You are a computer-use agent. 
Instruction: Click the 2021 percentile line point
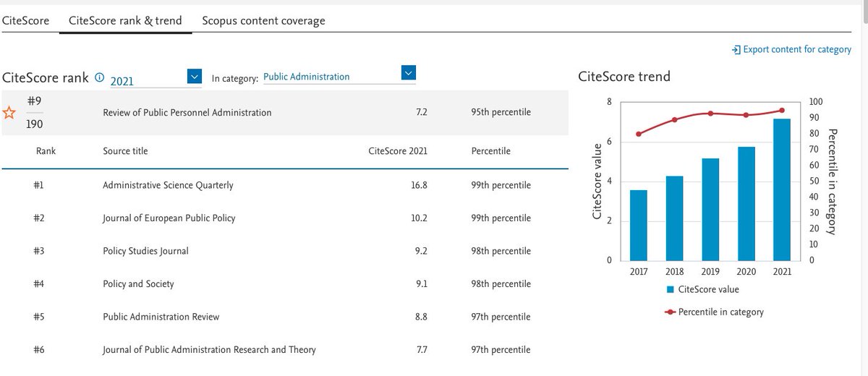point(782,111)
